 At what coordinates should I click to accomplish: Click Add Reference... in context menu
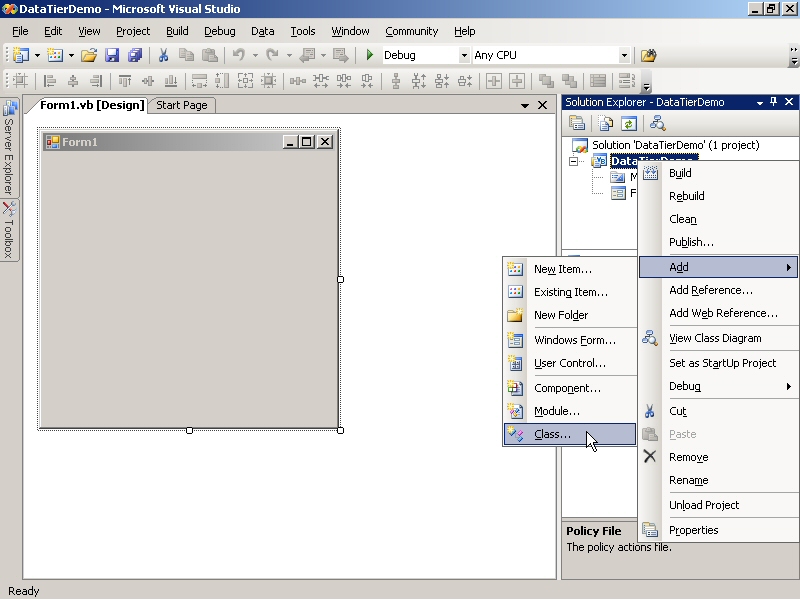pyautogui.click(x=718, y=290)
